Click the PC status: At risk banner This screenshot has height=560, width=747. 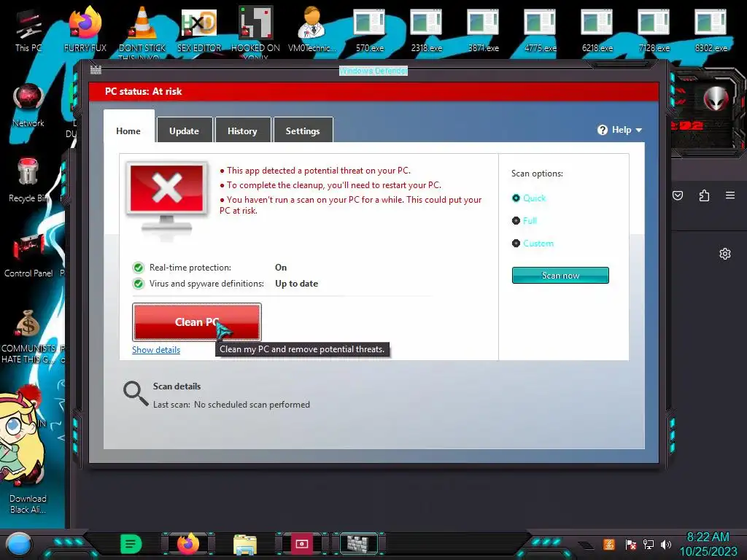click(x=374, y=91)
